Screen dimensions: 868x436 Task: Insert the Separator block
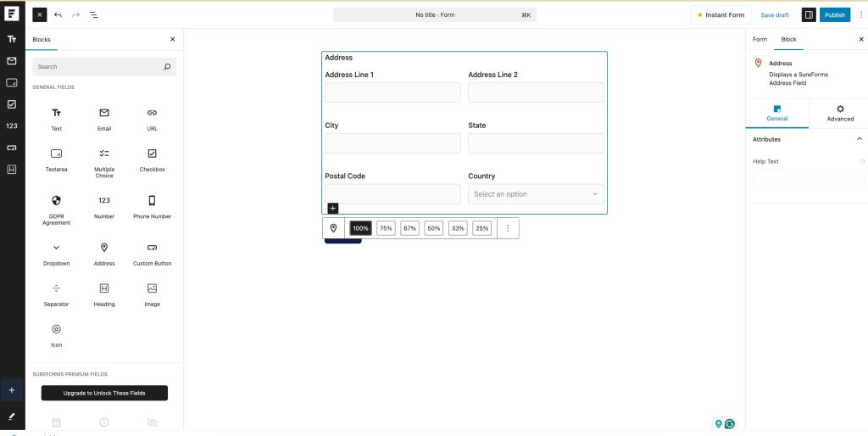[56, 293]
